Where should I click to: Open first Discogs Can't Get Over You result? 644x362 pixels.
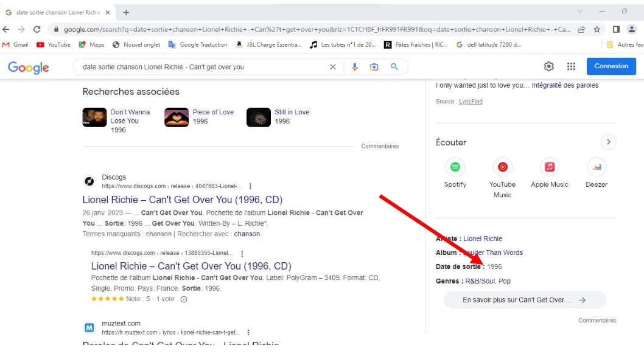coord(183,200)
